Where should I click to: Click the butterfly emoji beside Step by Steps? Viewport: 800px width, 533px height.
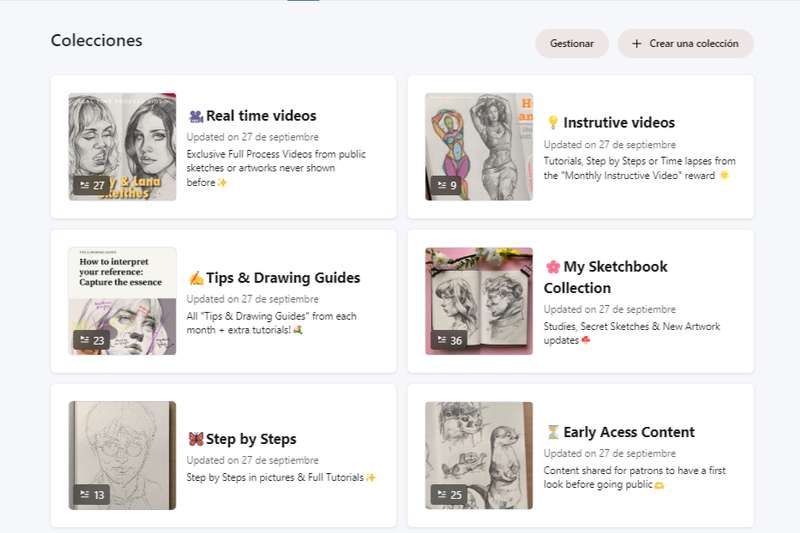(196, 439)
